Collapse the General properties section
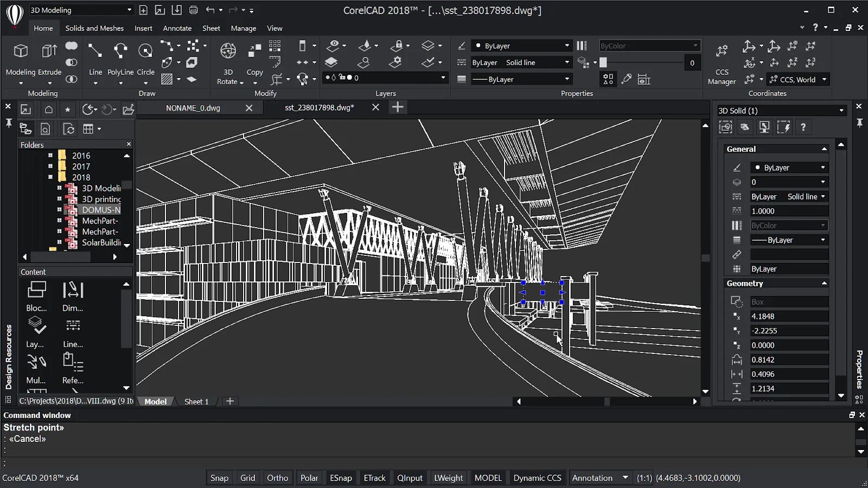Image resolution: width=868 pixels, height=488 pixels. (x=824, y=149)
